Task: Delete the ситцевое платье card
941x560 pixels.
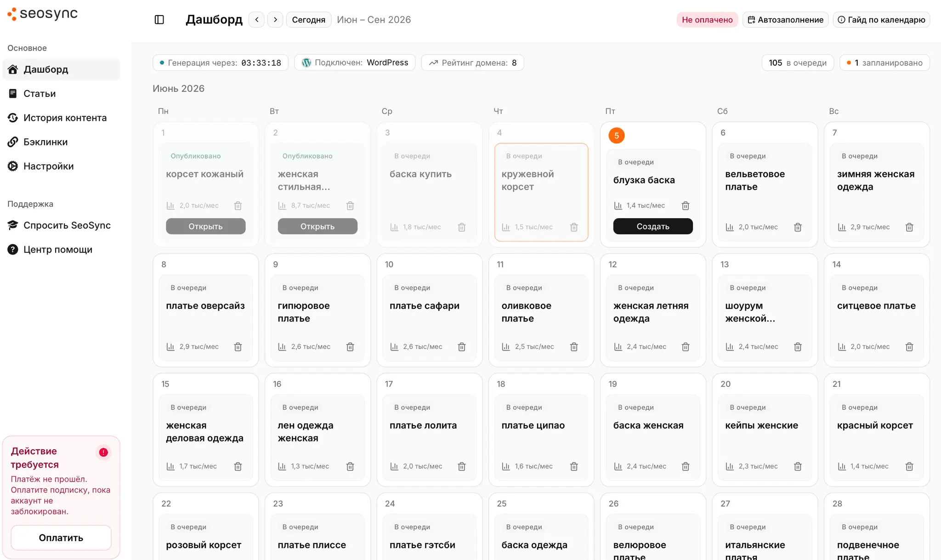Action: coord(909,347)
